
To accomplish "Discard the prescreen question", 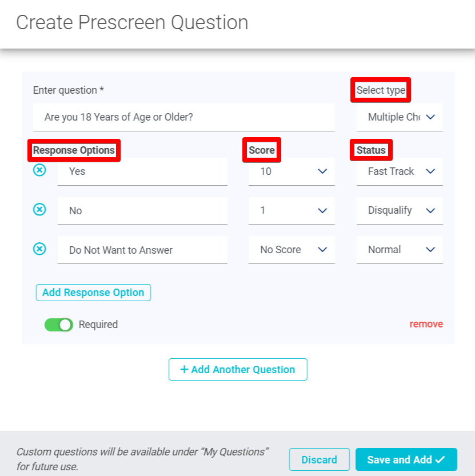I will tap(319, 459).
